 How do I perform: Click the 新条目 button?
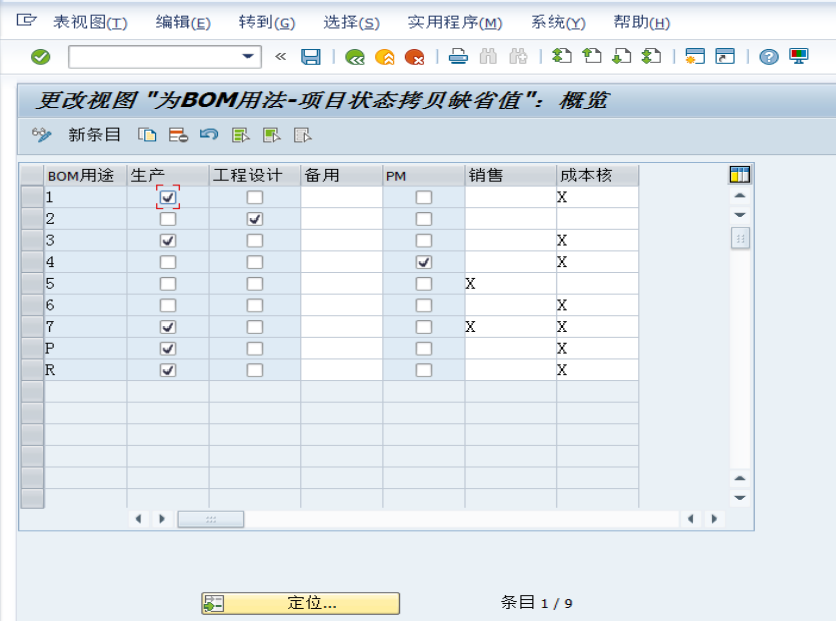pos(96,133)
